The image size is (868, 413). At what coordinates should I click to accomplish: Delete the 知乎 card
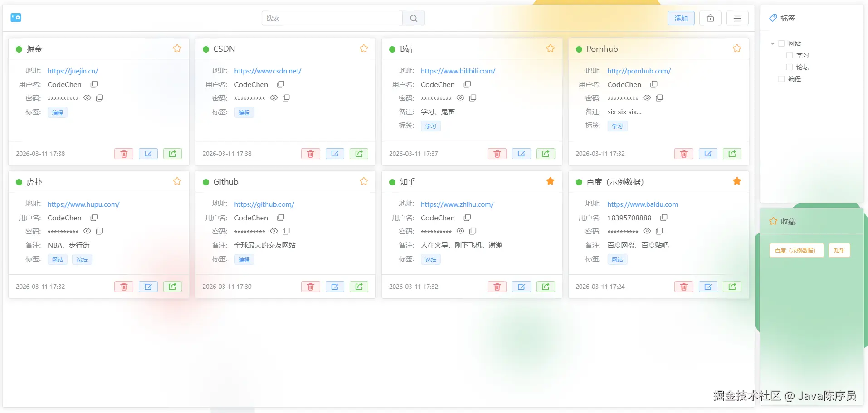coord(497,287)
